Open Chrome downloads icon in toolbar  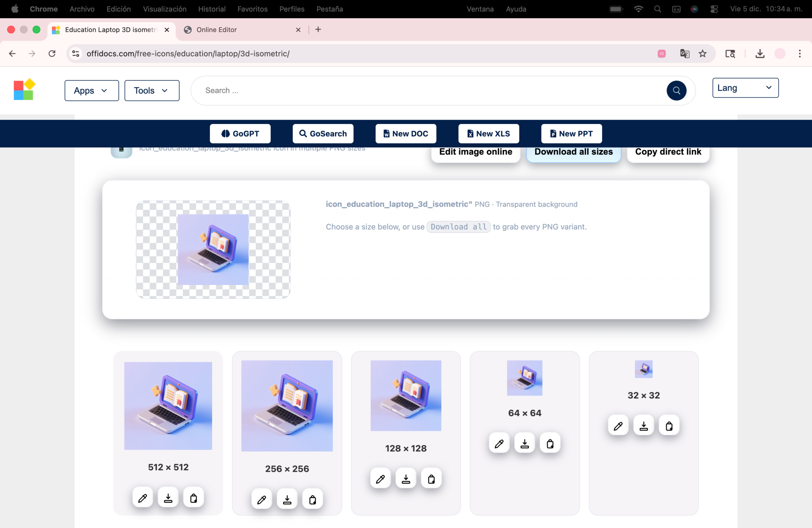click(760, 54)
